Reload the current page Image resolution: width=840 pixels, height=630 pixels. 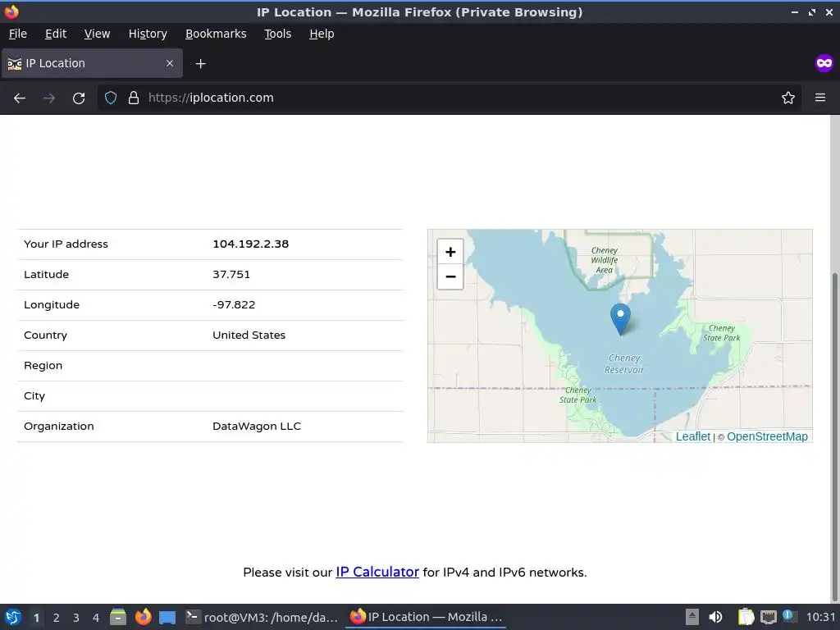coord(79,98)
